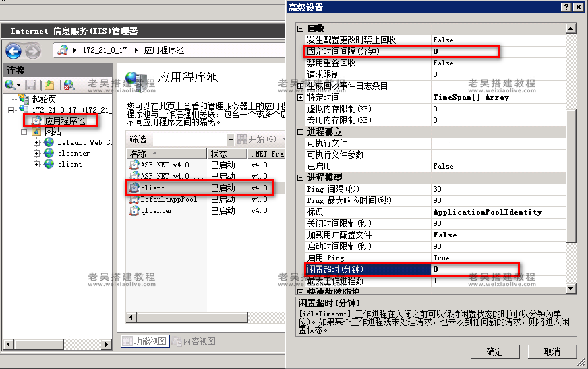Collapse the 进程孤立 category

point(300,132)
